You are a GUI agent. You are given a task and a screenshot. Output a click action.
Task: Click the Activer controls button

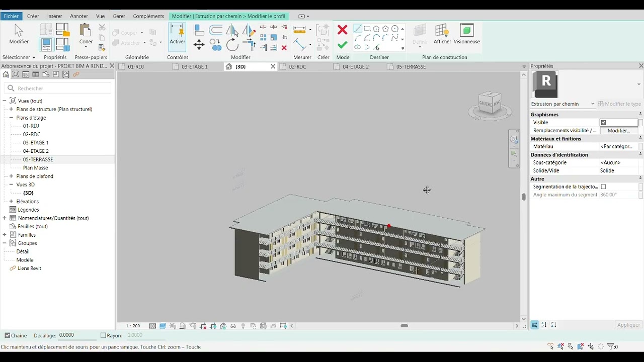pos(177,36)
